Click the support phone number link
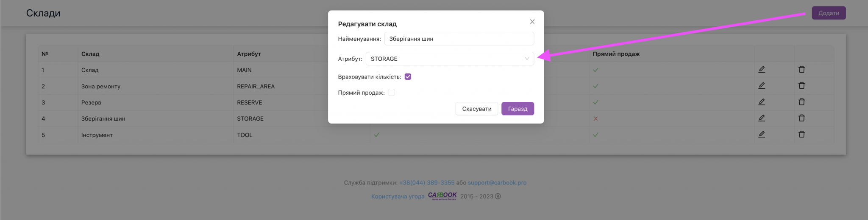Image resolution: width=868 pixels, height=220 pixels. coord(427,183)
